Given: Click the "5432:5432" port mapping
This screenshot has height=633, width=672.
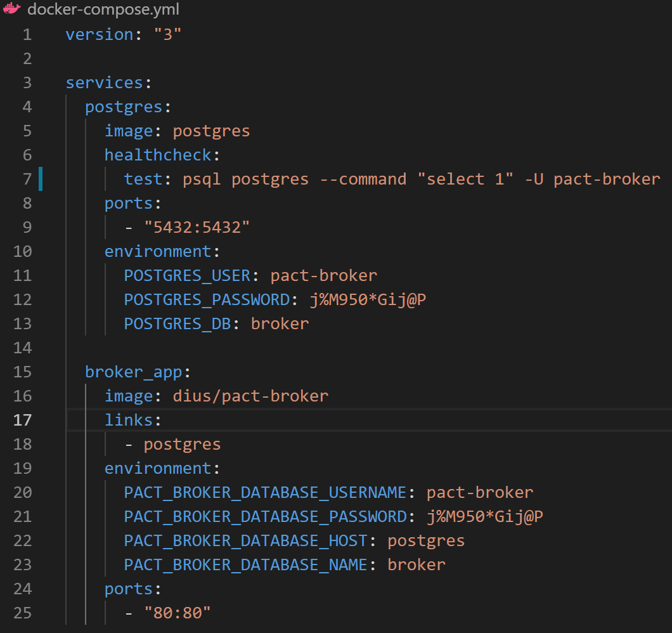Looking at the screenshot, I should [197, 227].
